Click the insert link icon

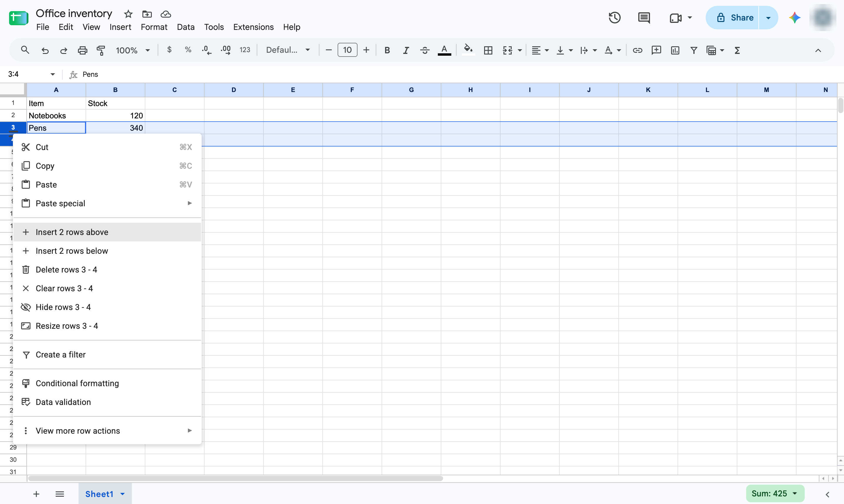pos(637,50)
